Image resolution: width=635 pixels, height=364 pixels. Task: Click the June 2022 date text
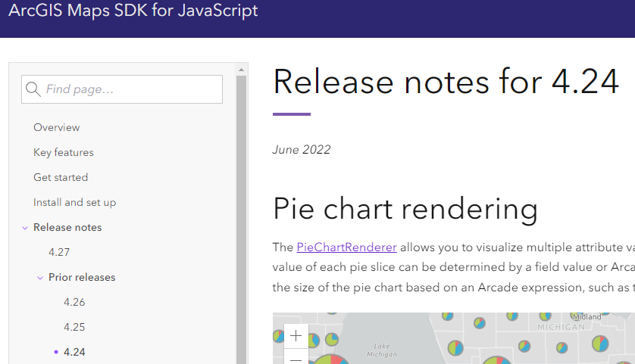[x=302, y=150]
